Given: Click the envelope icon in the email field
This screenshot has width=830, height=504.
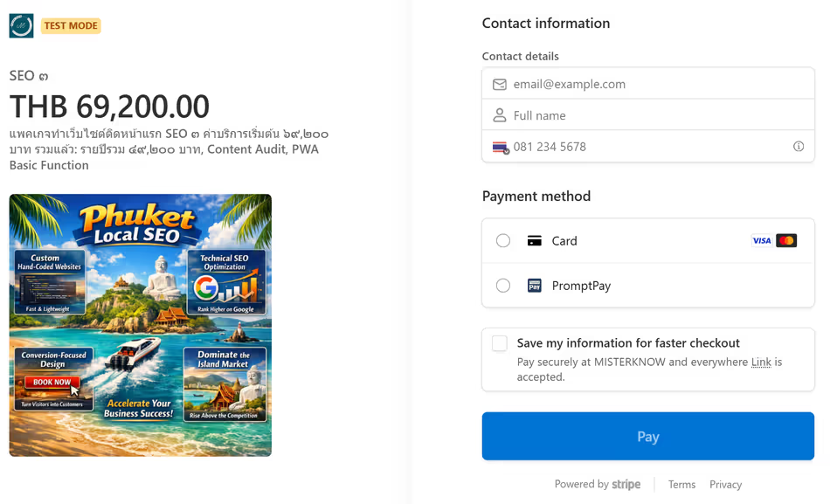Looking at the screenshot, I should pyautogui.click(x=500, y=85).
